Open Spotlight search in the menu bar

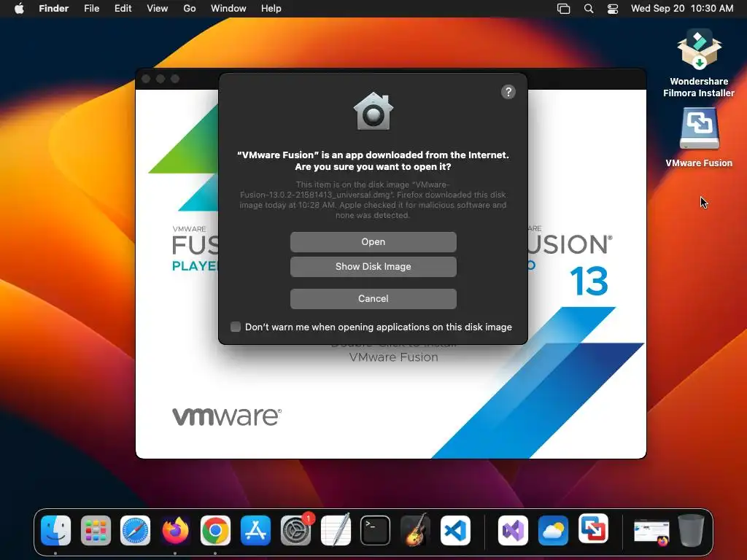[589, 9]
